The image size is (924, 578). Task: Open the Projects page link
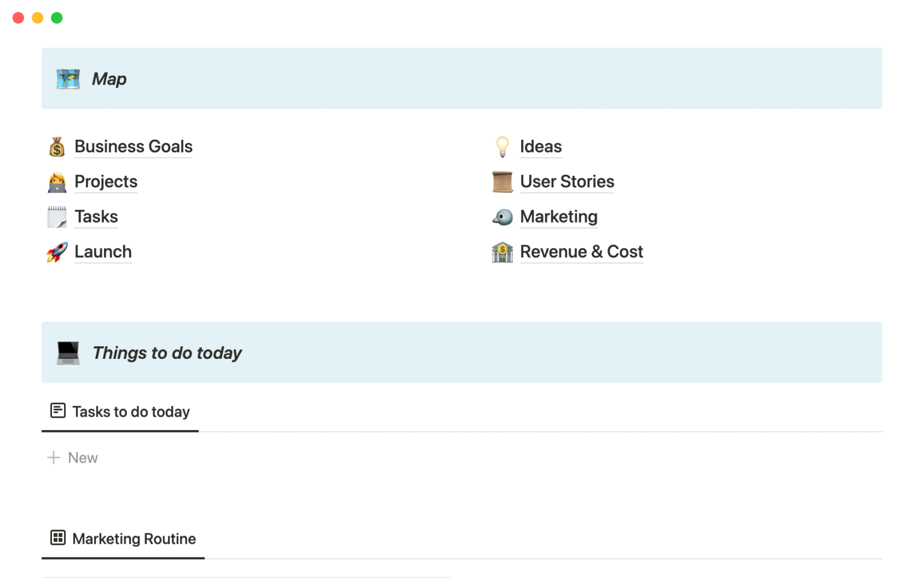106,182
